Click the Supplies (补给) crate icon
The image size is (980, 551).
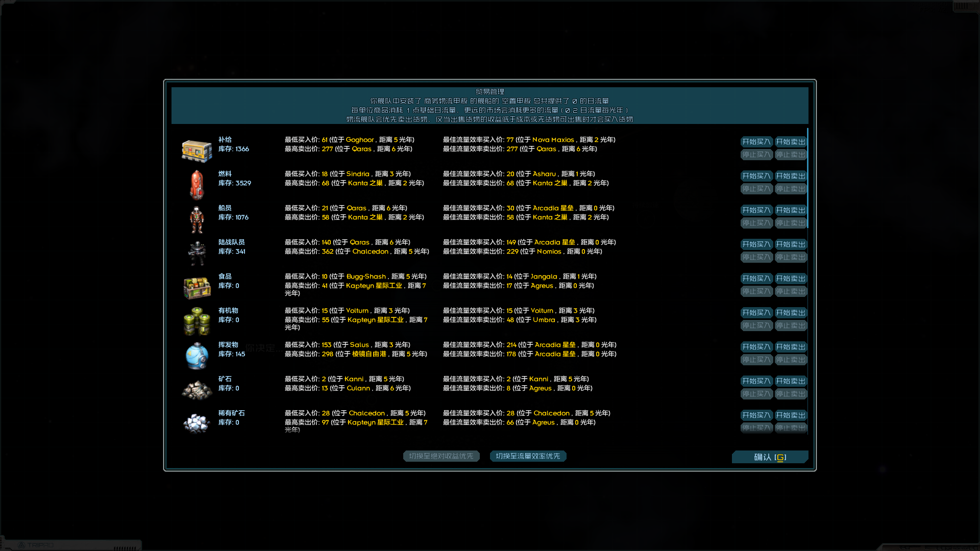pos(197,151)
